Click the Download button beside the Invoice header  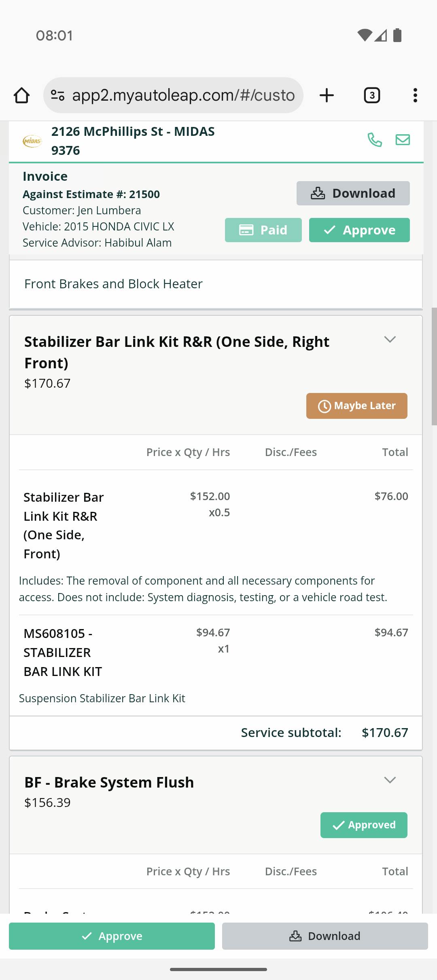[x=353, y=193]
